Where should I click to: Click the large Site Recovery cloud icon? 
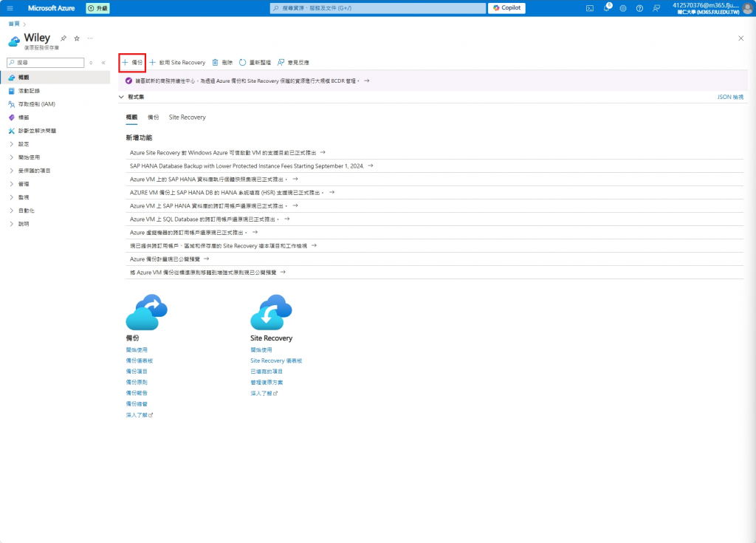point(271,313)
